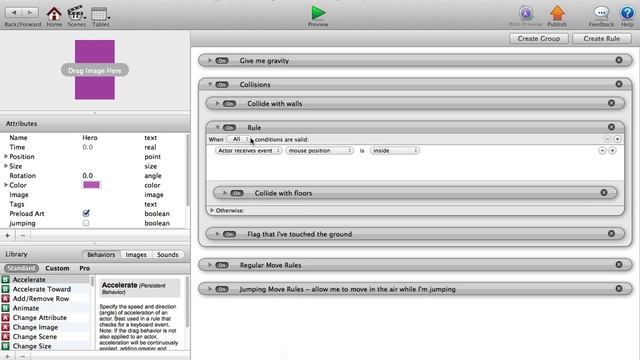The height and width of the screenshot is (360, 640).
Task: Toggle On switch for Collide with floors
Action: pos(237,193)
